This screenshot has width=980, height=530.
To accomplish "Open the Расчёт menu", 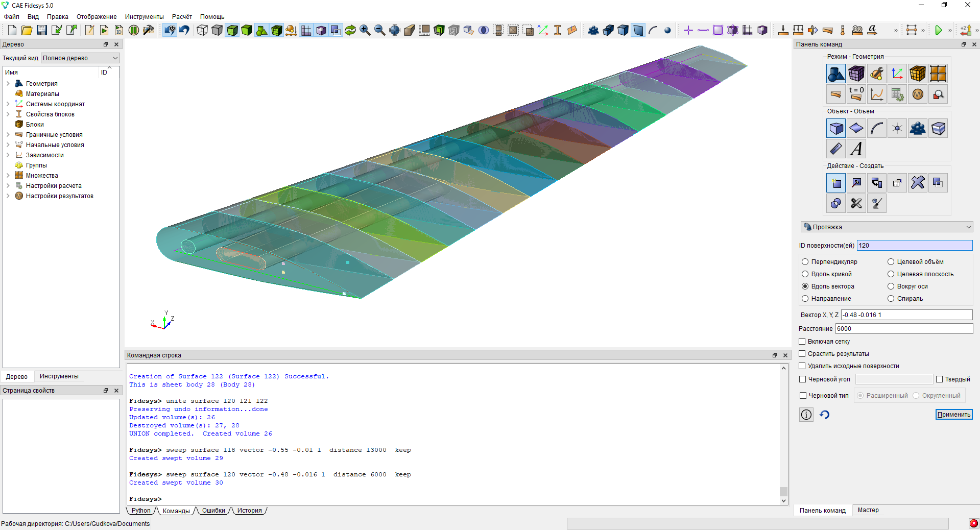I will (x=182, y=17).
